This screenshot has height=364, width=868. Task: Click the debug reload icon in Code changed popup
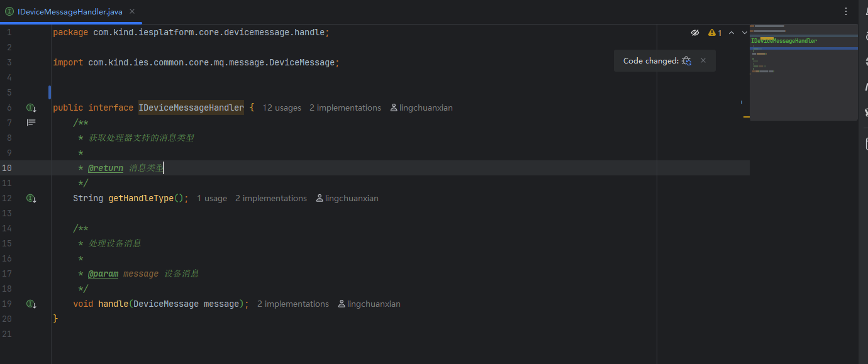point(687,61)
